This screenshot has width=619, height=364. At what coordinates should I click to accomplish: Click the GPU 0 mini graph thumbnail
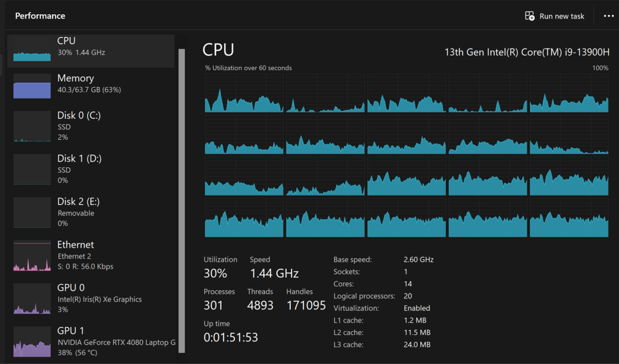32,299
